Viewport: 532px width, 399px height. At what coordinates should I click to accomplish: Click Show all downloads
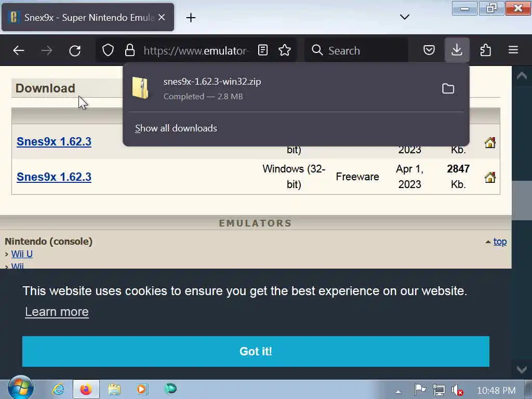click(x=176, y=128)
